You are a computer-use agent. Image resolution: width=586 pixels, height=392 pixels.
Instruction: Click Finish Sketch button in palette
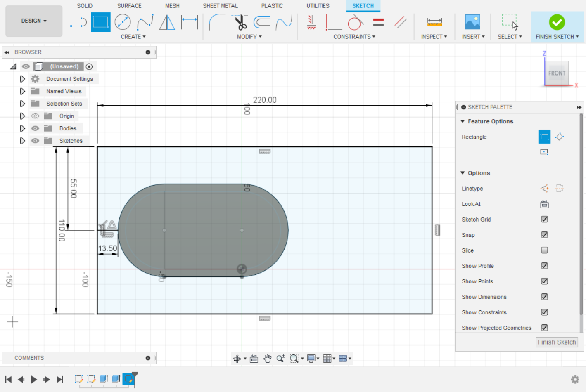556,342
